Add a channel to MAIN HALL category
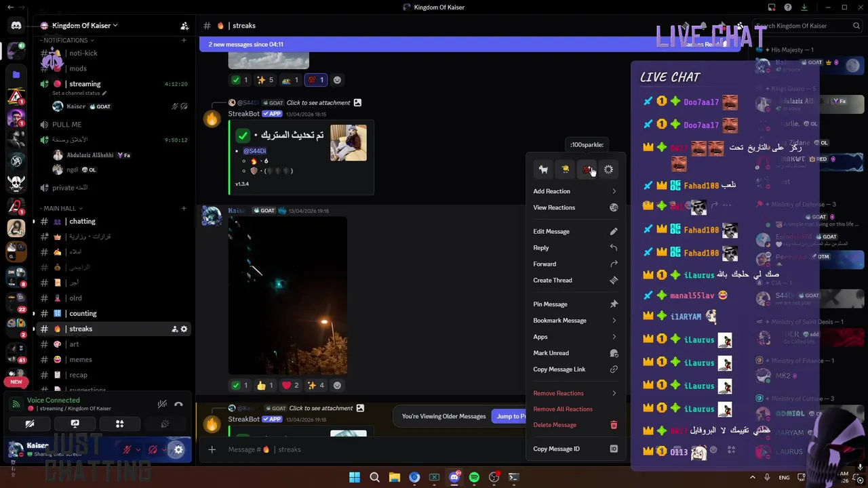This screenshot has height=488, width=868. [184, 208]
